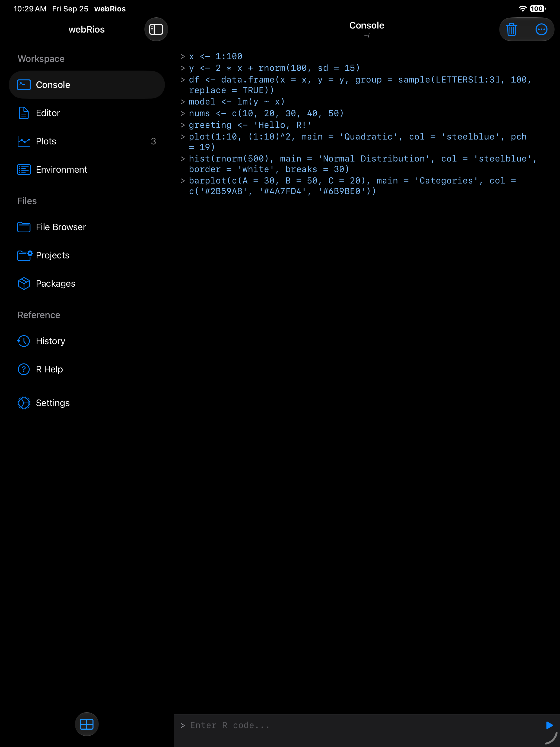Open the Editor section
The image size is (560, 747).
pyautogui.click(x=87, y=113)
